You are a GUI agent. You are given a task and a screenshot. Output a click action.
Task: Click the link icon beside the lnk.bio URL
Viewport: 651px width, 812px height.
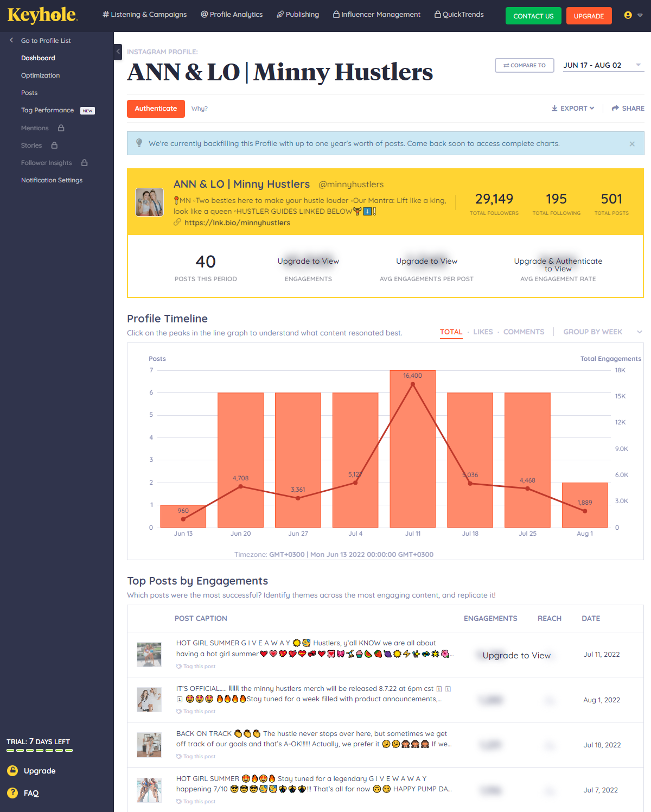177,223
